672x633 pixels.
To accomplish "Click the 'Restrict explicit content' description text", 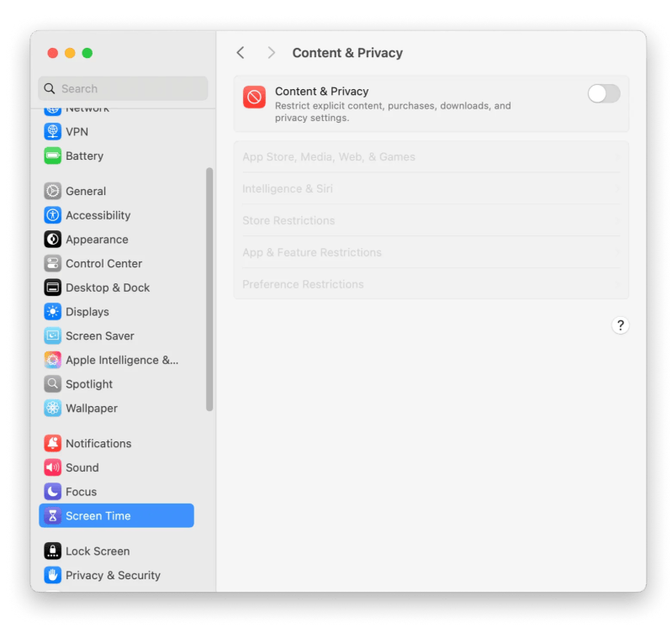I will click(x=393, y=112).
